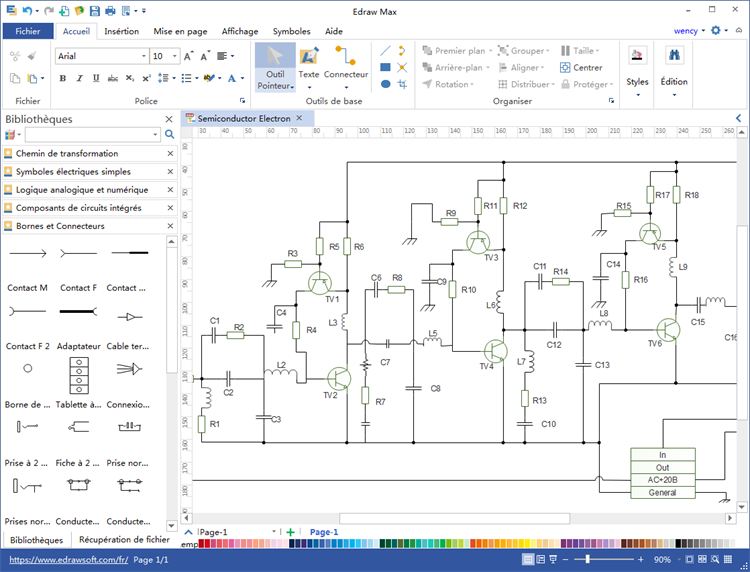Click the save icon in title bar
Image resolution: width=750 pixels, height=572 pixels.
coord(95,10)
